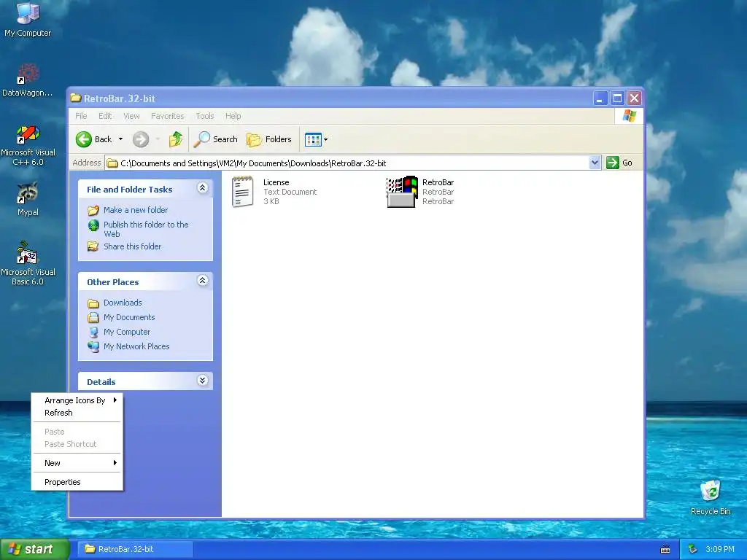This screenshot has height=560, width=747.
Task: Go to Downloads in Other Places
Action: 123,303
